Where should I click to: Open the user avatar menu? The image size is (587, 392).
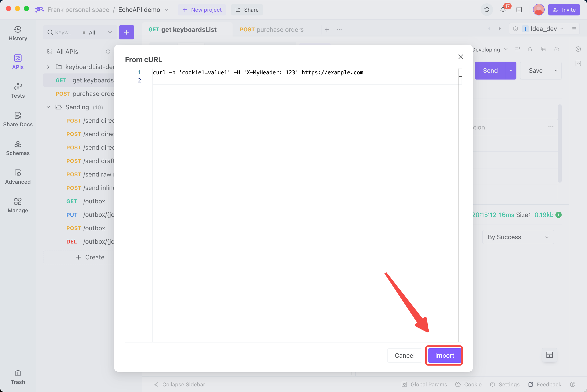click(539, 10)
